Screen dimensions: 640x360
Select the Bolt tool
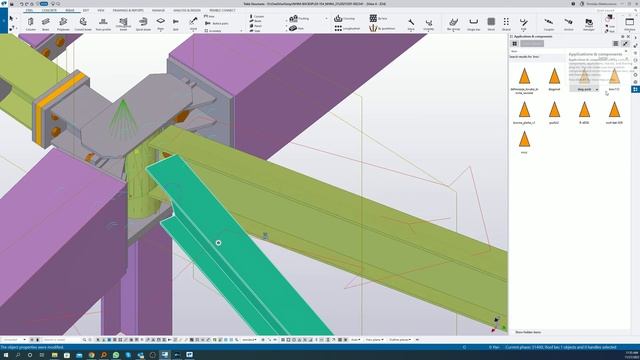coord(176,24)
